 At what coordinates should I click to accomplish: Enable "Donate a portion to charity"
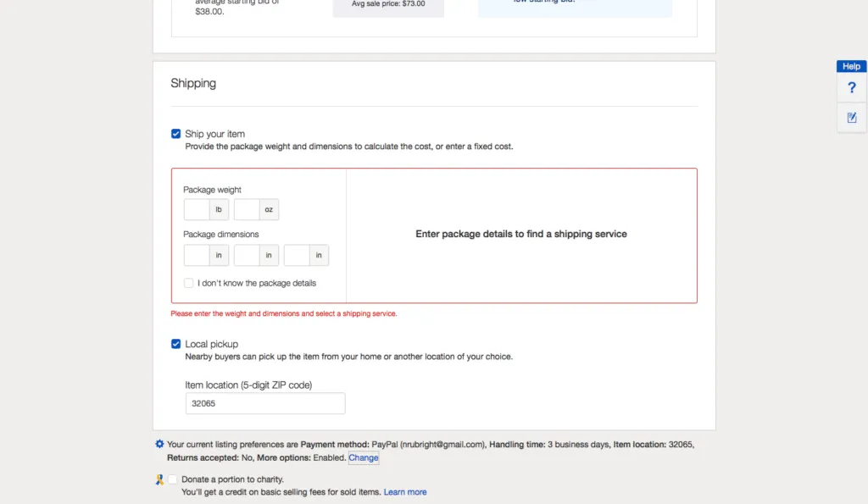tap(172, 479)
